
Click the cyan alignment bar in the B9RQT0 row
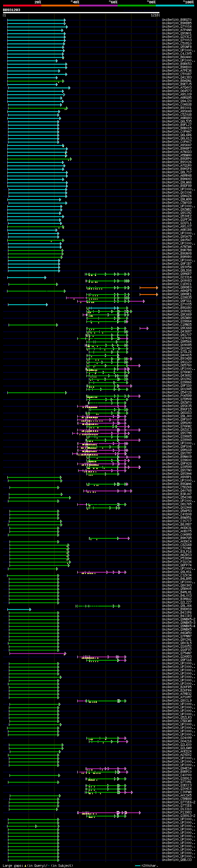[x=36, y=20]
